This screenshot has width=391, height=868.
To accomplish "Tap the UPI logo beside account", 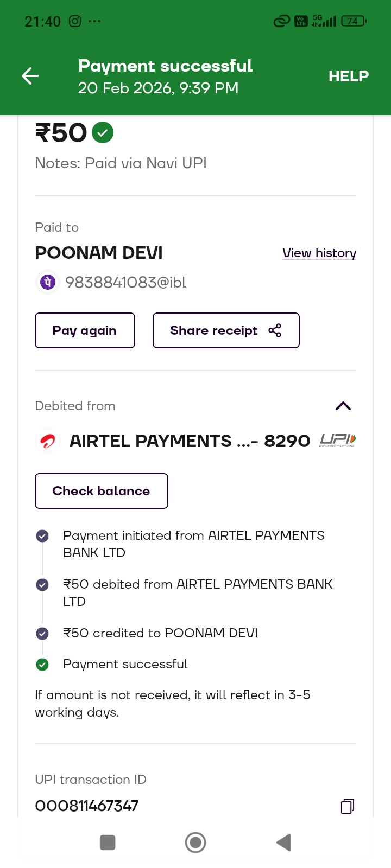I will (338, 440).
